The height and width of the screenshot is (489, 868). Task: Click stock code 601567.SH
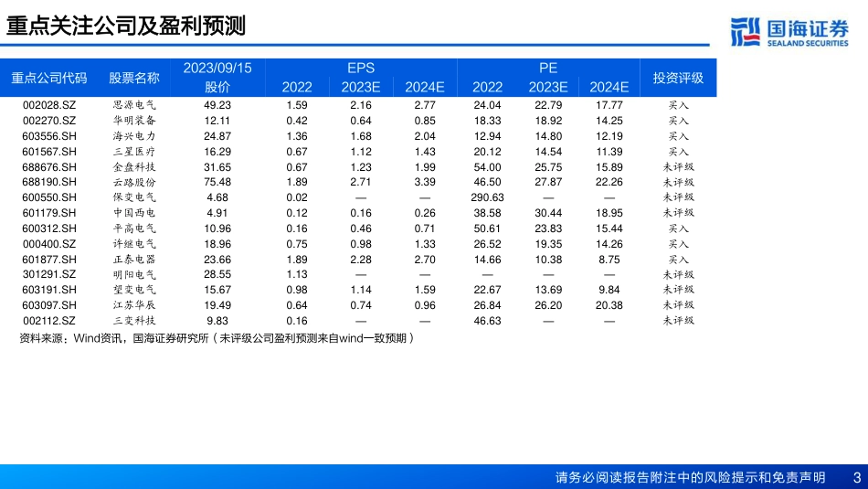49,152
